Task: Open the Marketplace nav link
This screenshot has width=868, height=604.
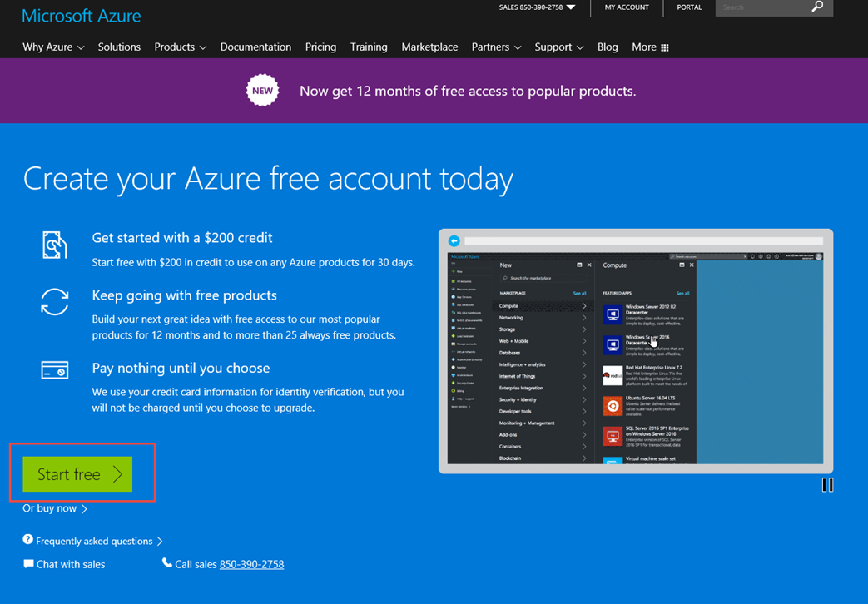Action: (429, 47)
